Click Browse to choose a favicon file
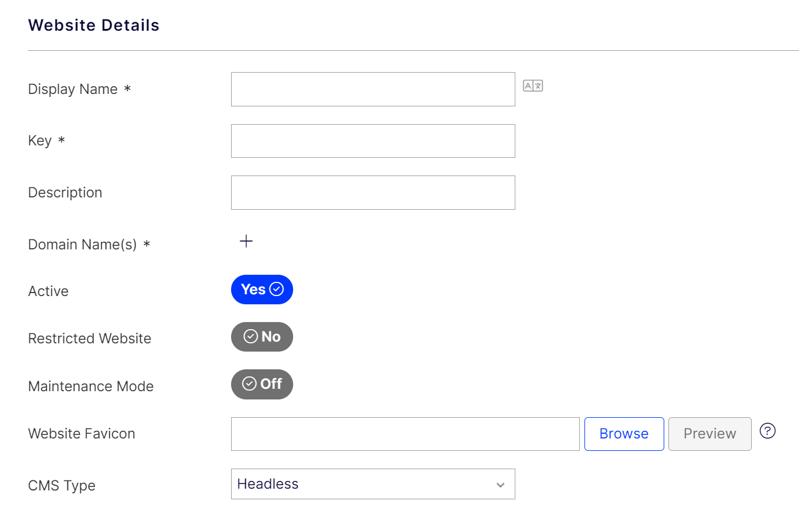Screen dimensions: 812x507 (624, 433)
